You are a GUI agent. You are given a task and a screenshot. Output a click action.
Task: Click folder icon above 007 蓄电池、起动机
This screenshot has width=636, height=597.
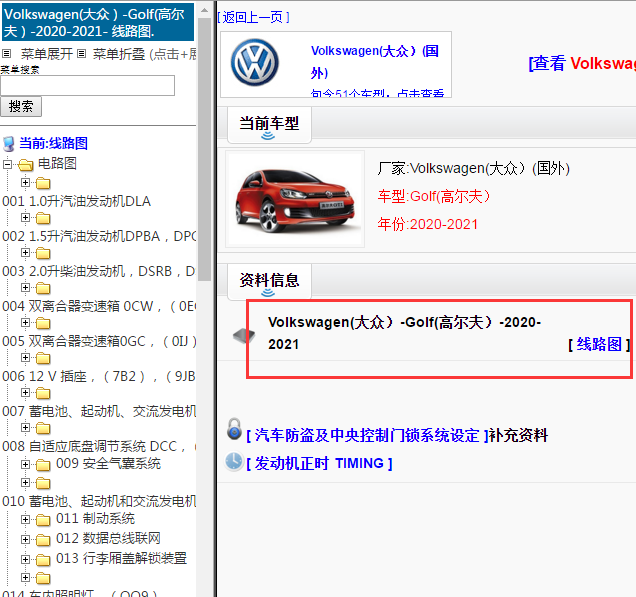point(43,393)
